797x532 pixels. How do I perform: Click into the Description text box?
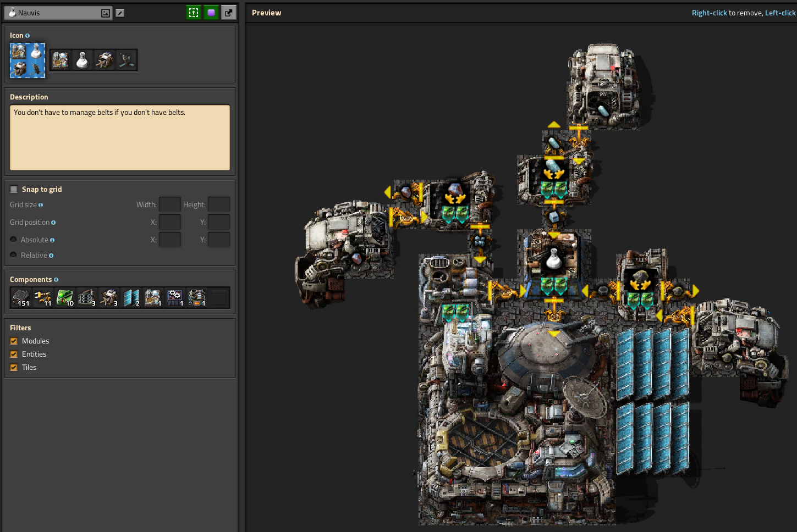120,137
